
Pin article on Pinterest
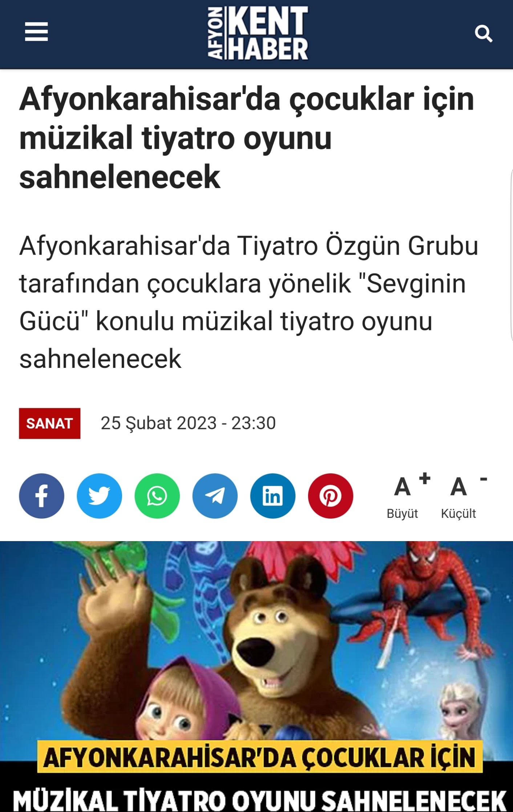tap(330, 496)
